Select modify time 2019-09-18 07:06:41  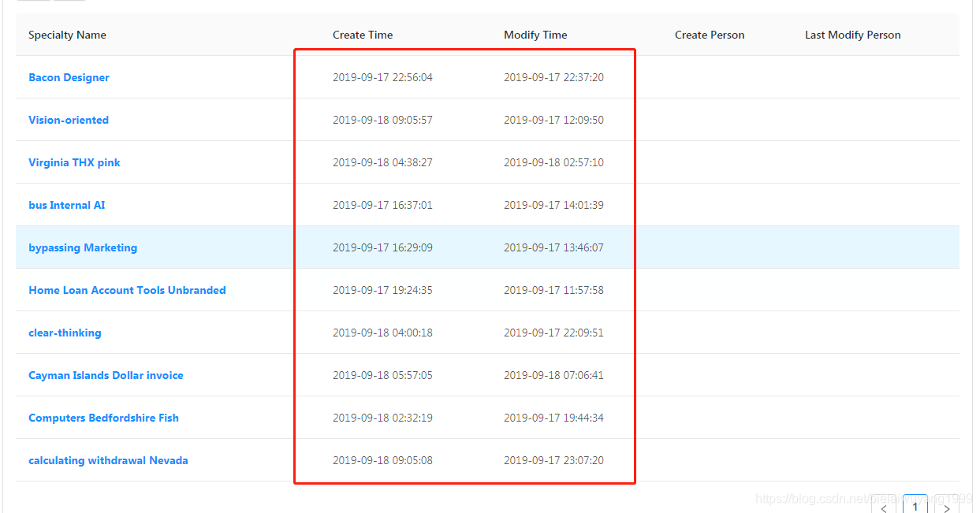point(553,375)
